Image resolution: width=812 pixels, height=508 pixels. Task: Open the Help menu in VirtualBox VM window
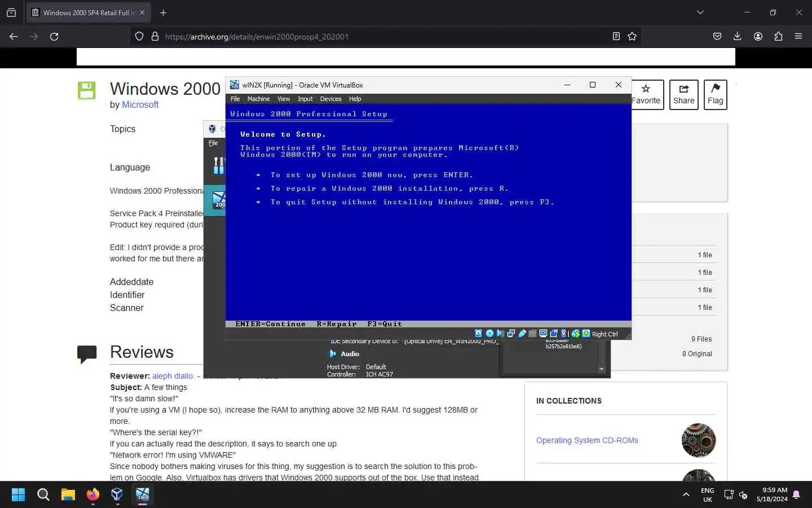pyautogui.click(x=355, y=99)
